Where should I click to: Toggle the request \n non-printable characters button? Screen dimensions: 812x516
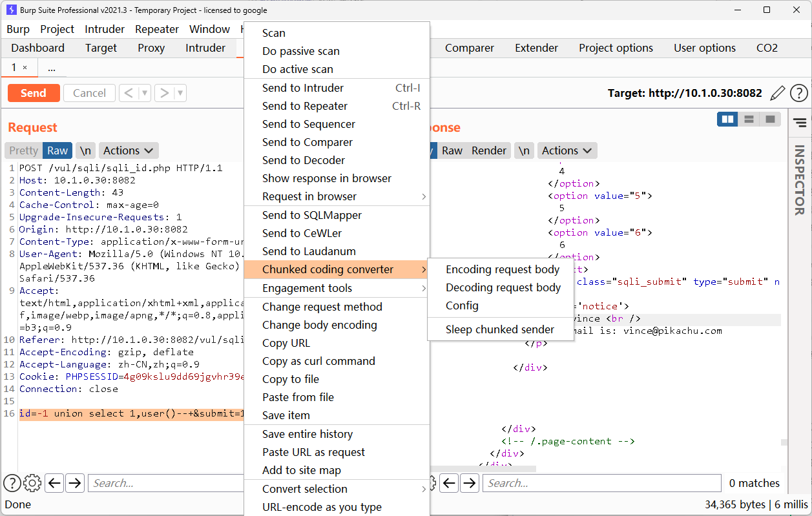(x=85, y=150)
